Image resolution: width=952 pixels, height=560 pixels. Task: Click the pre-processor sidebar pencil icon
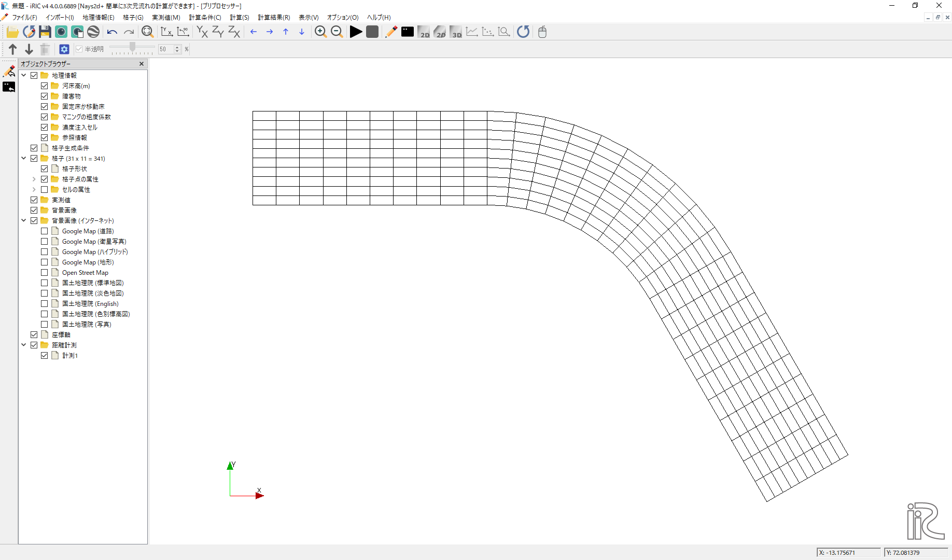point(9,71)
